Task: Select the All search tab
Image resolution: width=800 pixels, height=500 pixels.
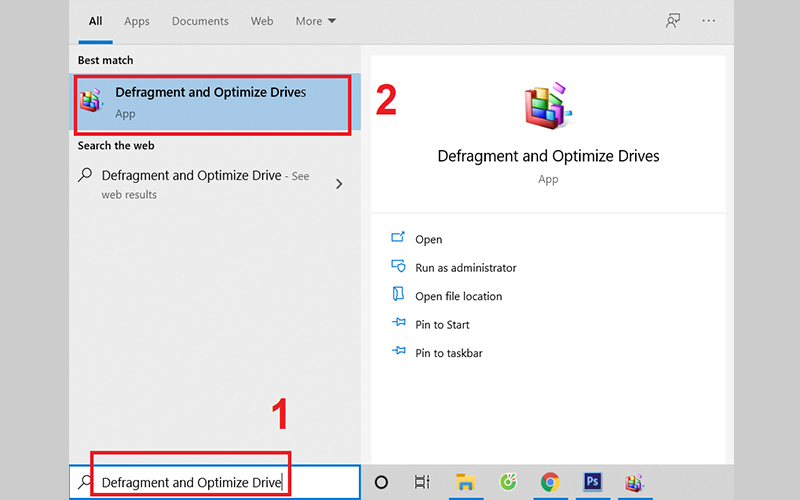Action: 95,21
